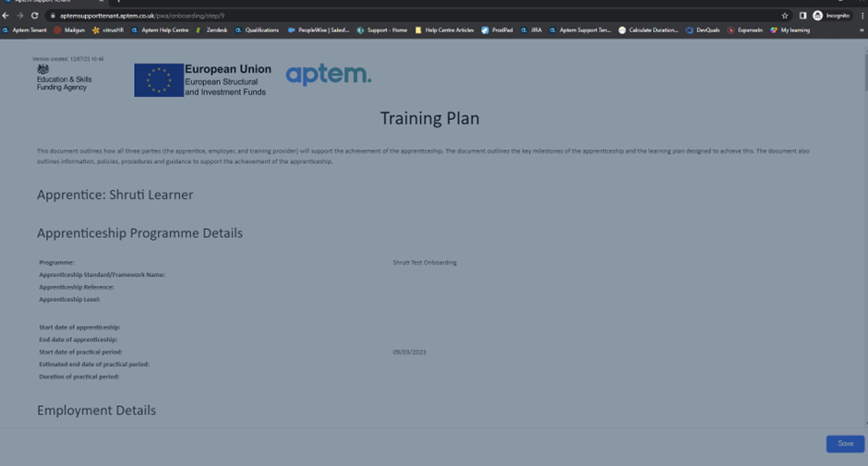Open the ExpenseIn bookmark
Screen dimensions: 868x466
pyautogui.click(x=745, y=30)
